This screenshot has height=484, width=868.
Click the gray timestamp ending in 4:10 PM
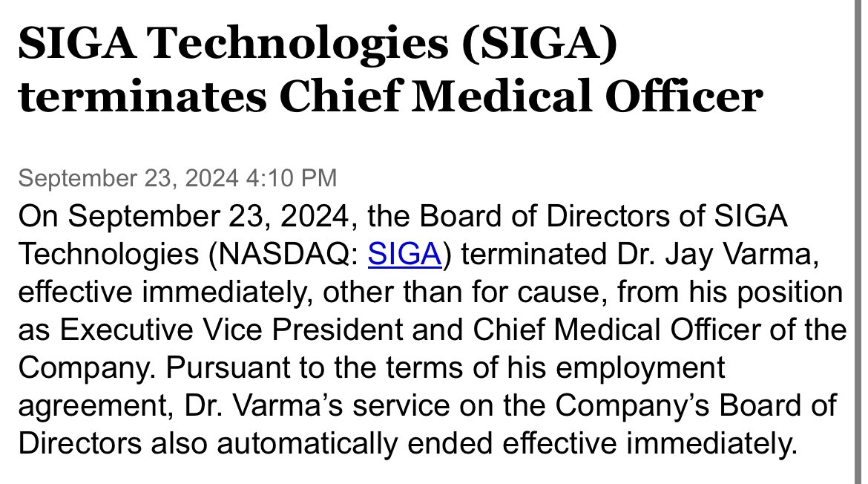[177, 178]
